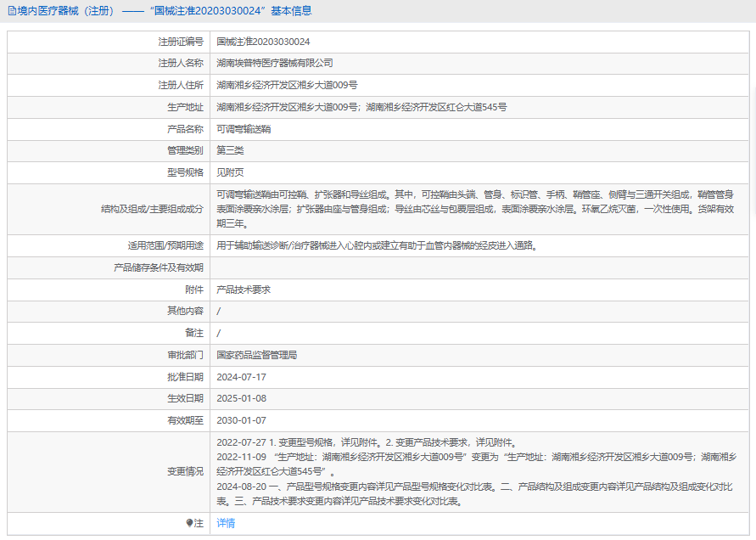Click the 结构及组成/主要组成成分 label
Screen dimensions: 756x540
pyautogui.click(x=152, y=209)
